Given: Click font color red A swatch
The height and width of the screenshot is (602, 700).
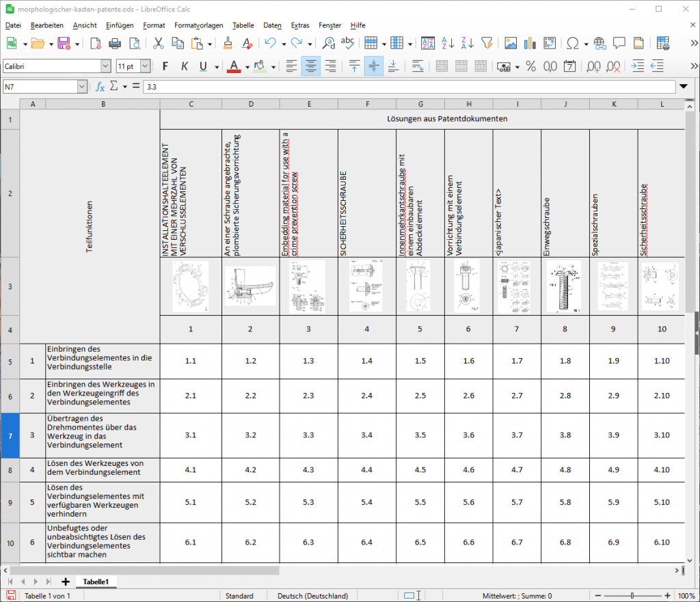Looking at the screenshot, I should (x=234, y=66).
